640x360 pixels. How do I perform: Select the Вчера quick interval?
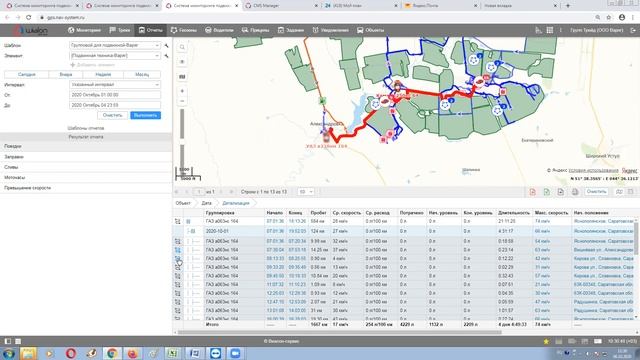tap(66, 75)
